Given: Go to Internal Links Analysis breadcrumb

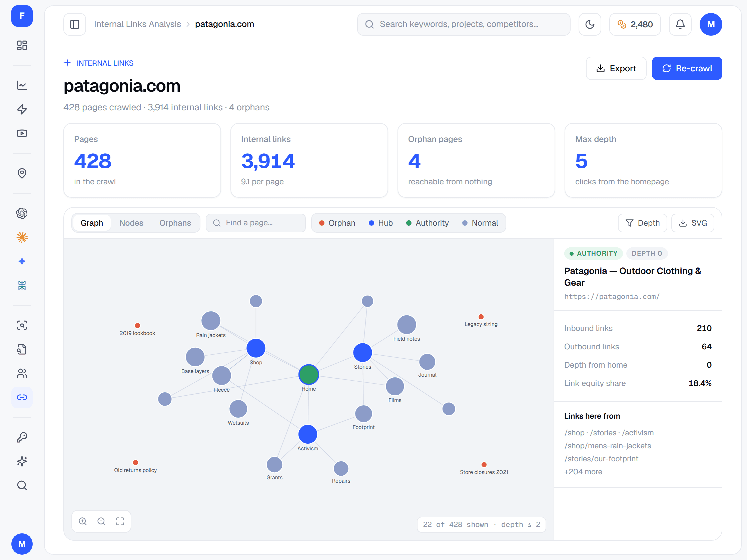Looking at the screenshot, I should click(137, 24).
